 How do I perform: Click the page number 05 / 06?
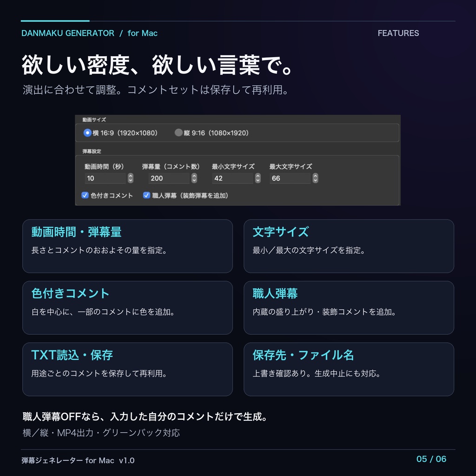[x=431, y=459]
